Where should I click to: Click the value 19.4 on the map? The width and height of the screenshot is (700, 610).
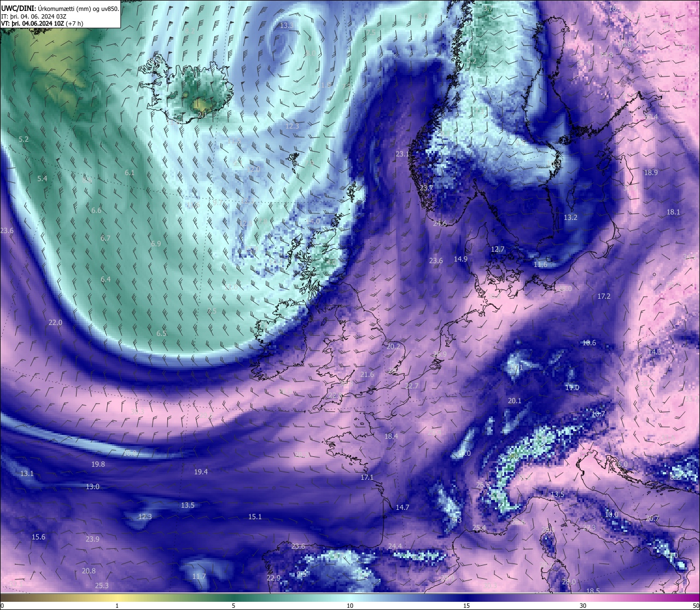[x=201, y=472]
